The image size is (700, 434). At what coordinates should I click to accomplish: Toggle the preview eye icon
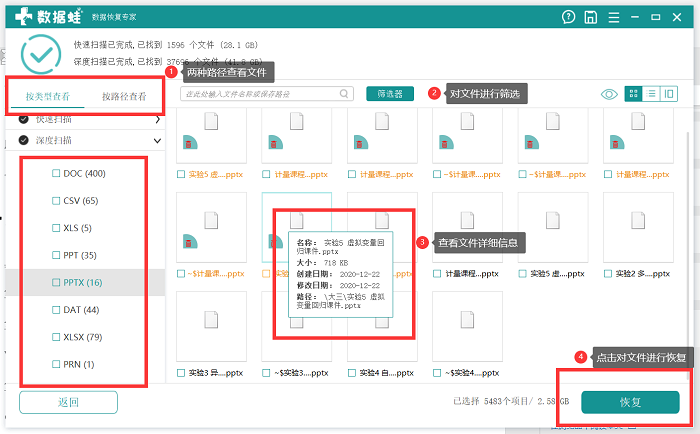(609, 94)
